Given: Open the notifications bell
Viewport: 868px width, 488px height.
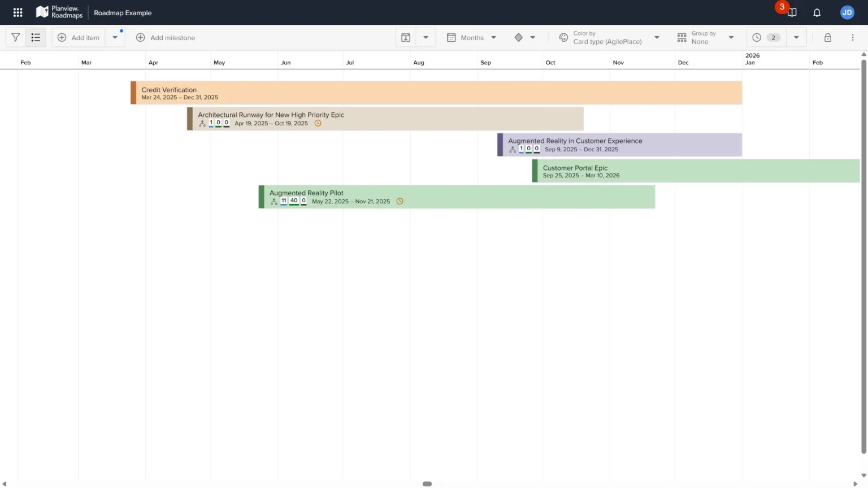Looking at the screenshot, I should point(817,12).
